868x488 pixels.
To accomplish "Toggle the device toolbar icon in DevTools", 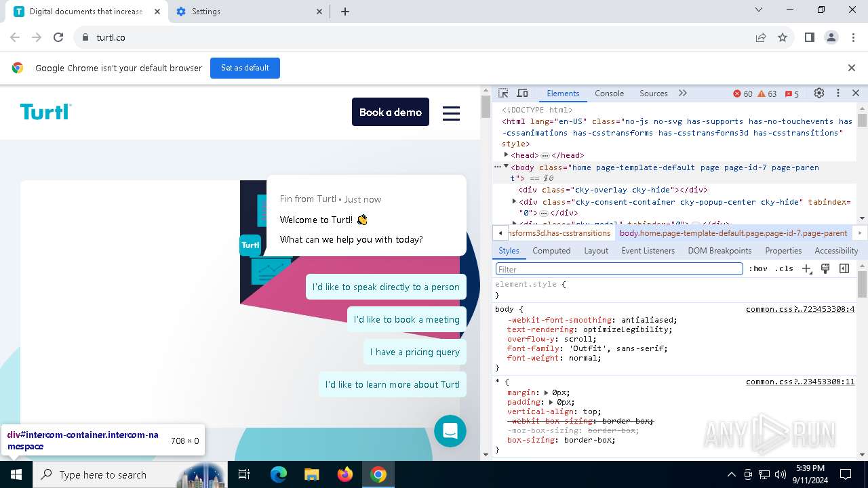I will point(522,94).
